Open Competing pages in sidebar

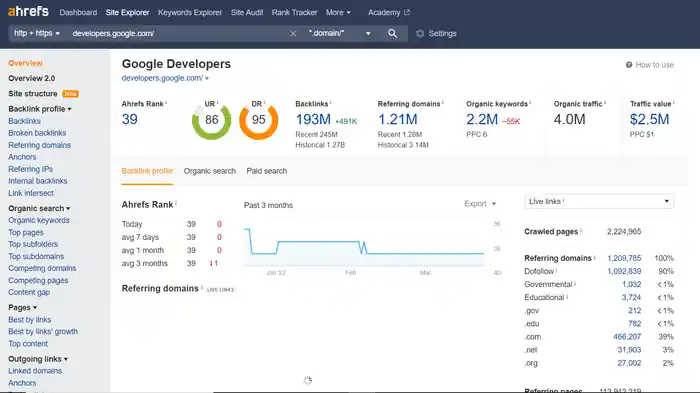tap(38, 280)
